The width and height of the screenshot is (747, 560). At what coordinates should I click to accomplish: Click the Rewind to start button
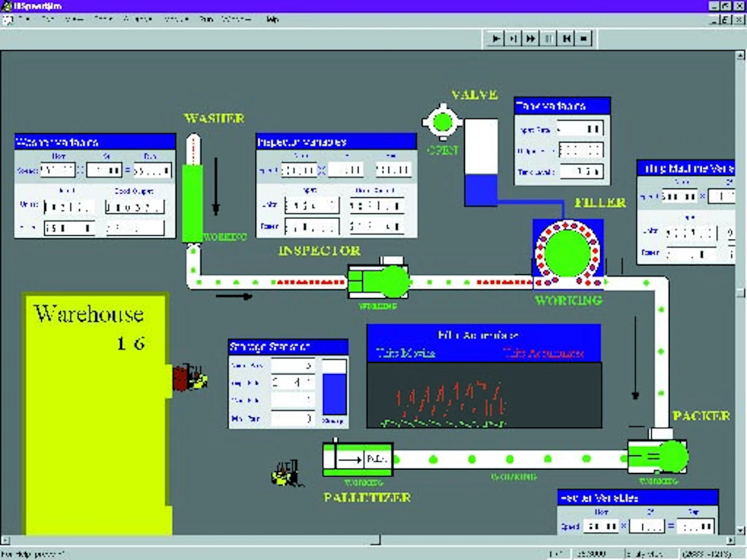click(566, 39)
